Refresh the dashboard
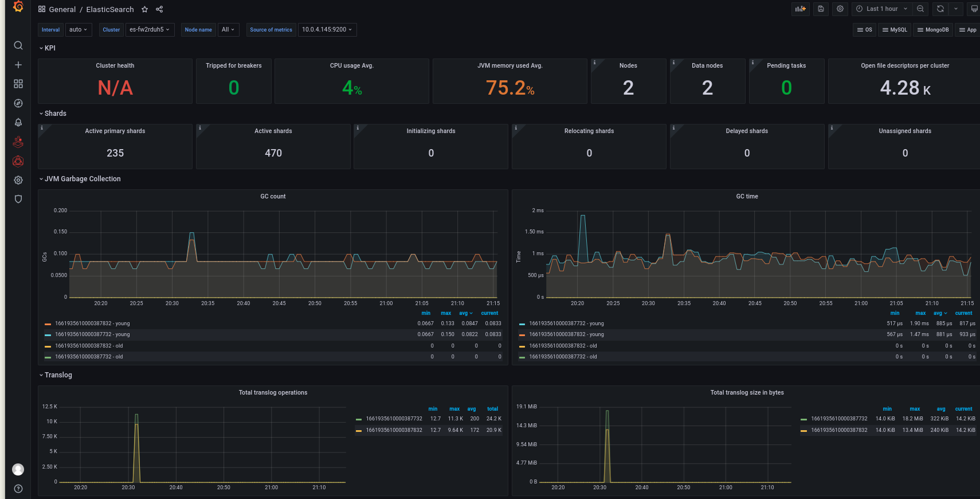The width and height of the screenshot is (980, 499). pos(940,9)
